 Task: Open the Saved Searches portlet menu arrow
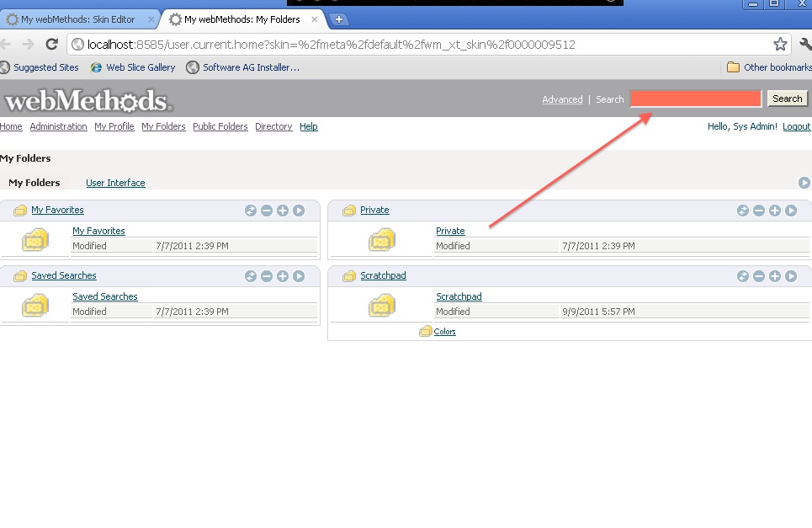[299, 276]
